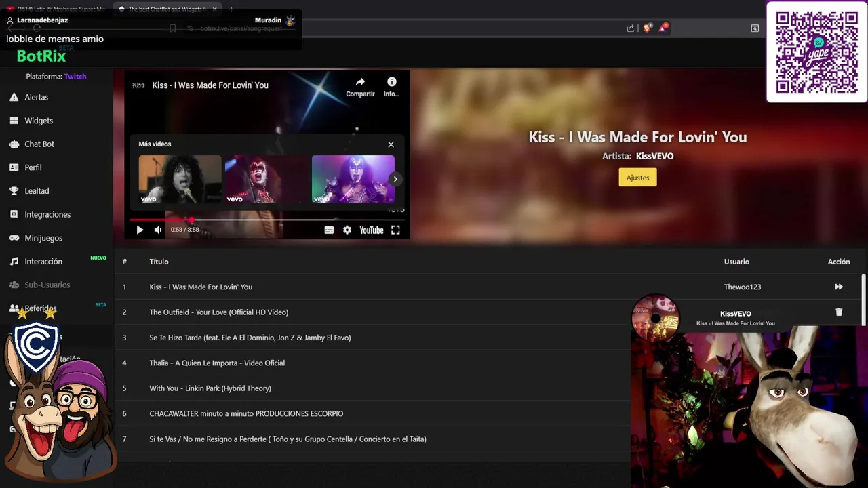Click the Integraciones icon

(x=14, y=214)
